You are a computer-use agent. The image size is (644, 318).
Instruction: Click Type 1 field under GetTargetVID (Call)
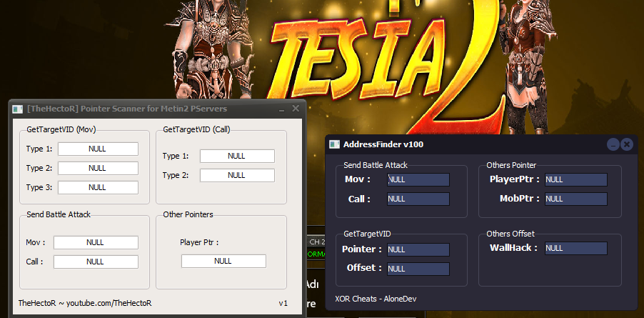tap(237, 156)
